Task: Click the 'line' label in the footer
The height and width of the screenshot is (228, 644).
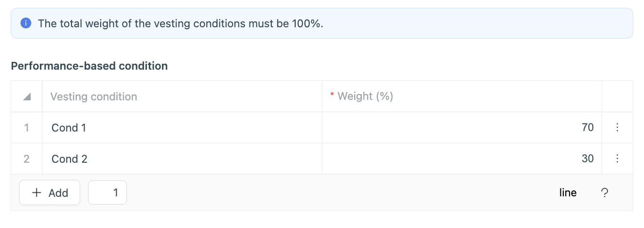Action: (x=568, y=193)
